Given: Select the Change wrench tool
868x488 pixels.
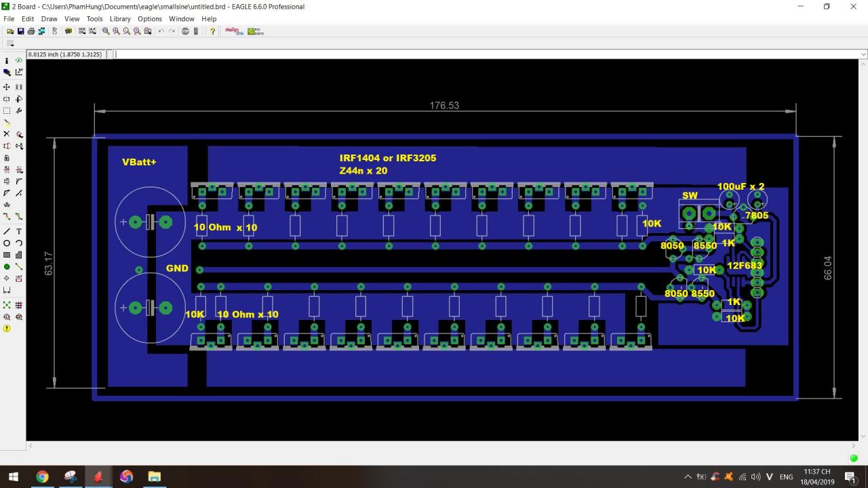Looking at the screenshot, I should pyautogui.click(x=19, y=110).
